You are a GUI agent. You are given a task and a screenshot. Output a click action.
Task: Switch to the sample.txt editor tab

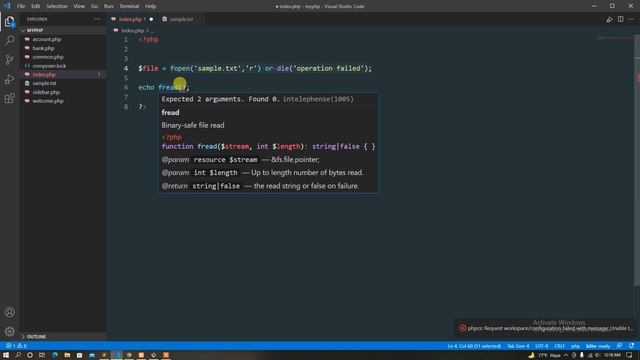point(181,19)
